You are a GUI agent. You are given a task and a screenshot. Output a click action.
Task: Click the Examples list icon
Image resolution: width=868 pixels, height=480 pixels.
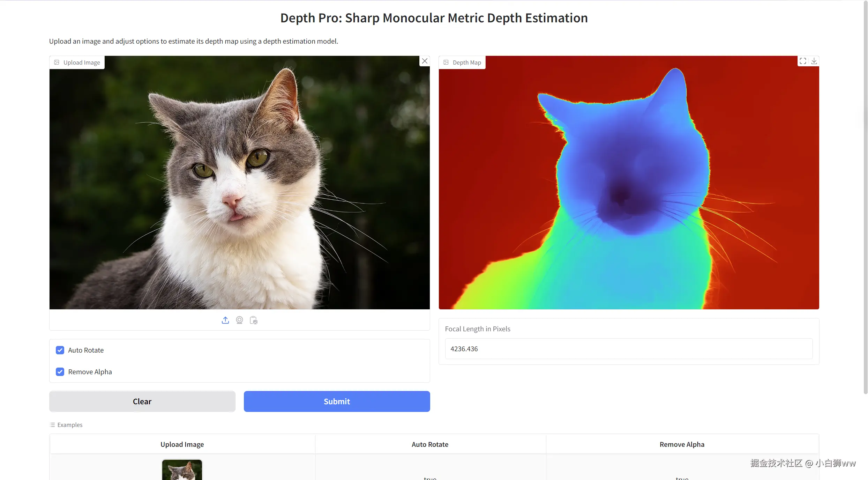coord(52,425)
